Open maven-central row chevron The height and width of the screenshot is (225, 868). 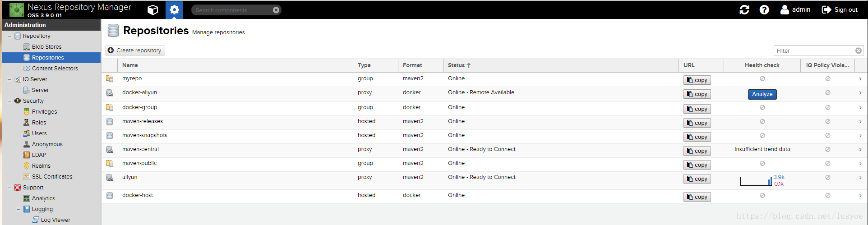coord(860,150)
